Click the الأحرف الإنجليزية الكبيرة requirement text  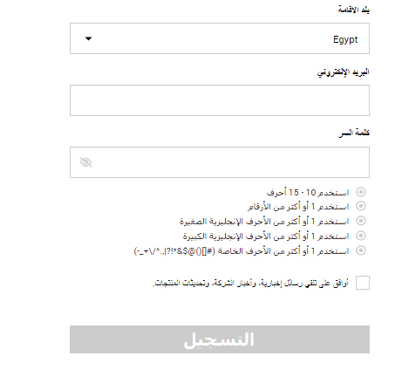(266, 236)
